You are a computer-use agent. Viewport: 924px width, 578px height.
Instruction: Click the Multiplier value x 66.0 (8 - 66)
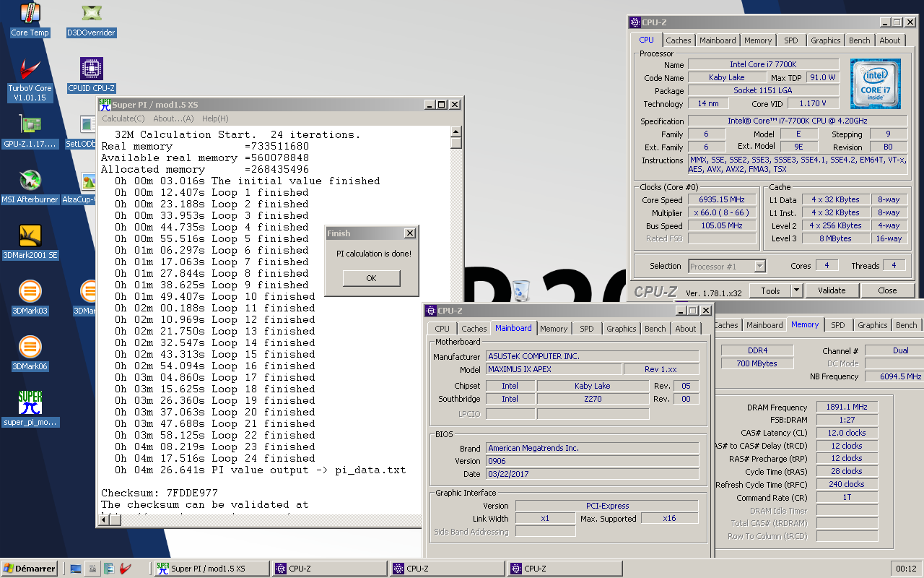[x=721, y=212]
